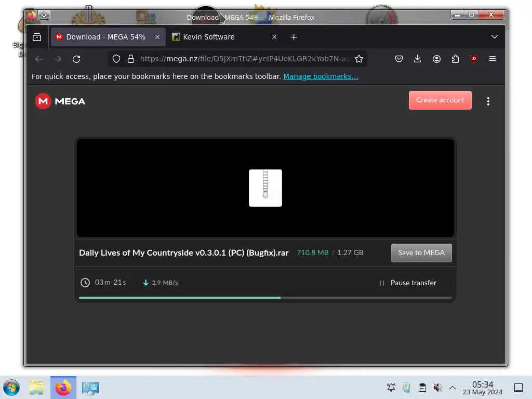Screen dimensions: 532x399
Task: Click the 710.8 MB downloaded amount
Action: [312, 253]
